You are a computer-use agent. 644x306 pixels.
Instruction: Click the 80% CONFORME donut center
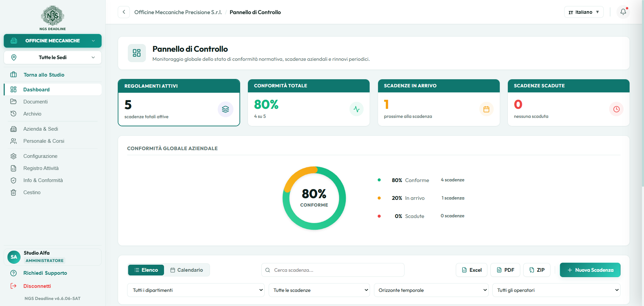click(x=314, y=198)
